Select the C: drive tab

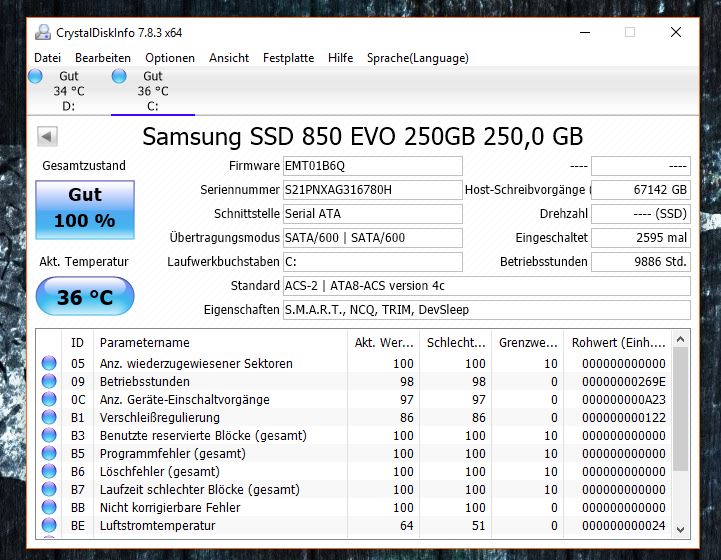[x=153, y=91]
